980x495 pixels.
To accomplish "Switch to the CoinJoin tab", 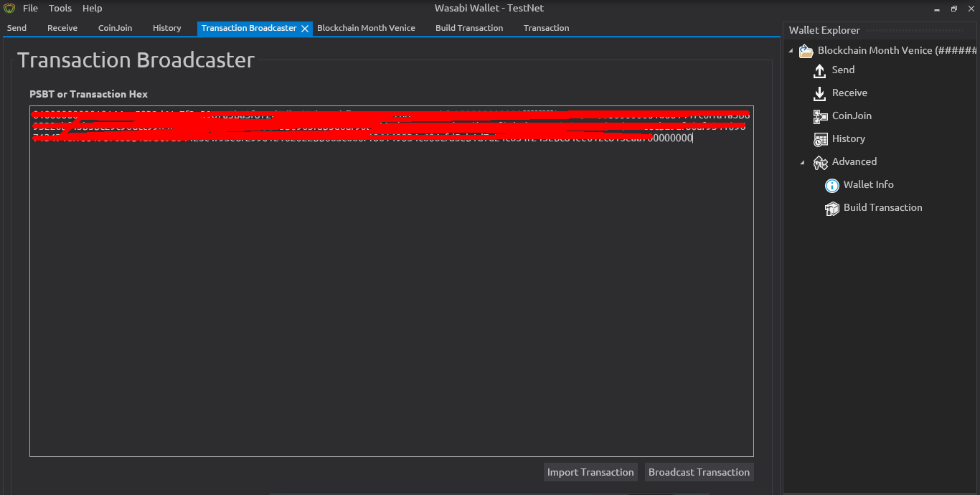I will [x=116, y=28].
